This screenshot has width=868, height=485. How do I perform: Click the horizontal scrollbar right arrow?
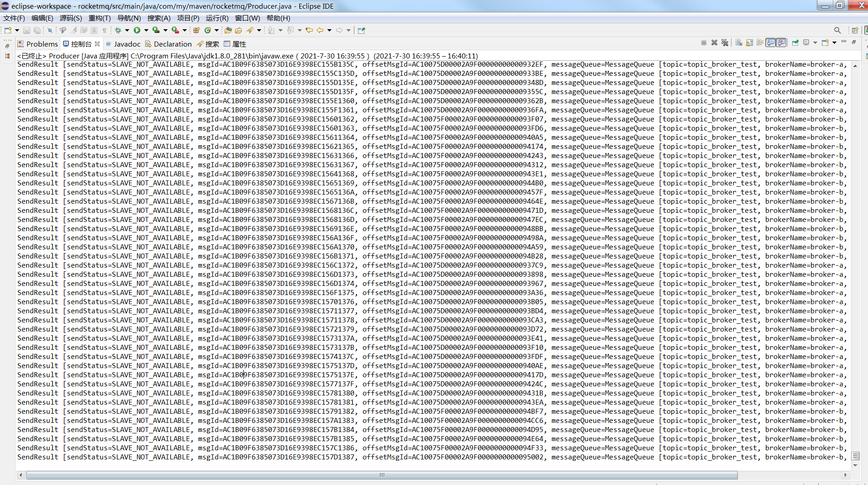tap(845, 475)
